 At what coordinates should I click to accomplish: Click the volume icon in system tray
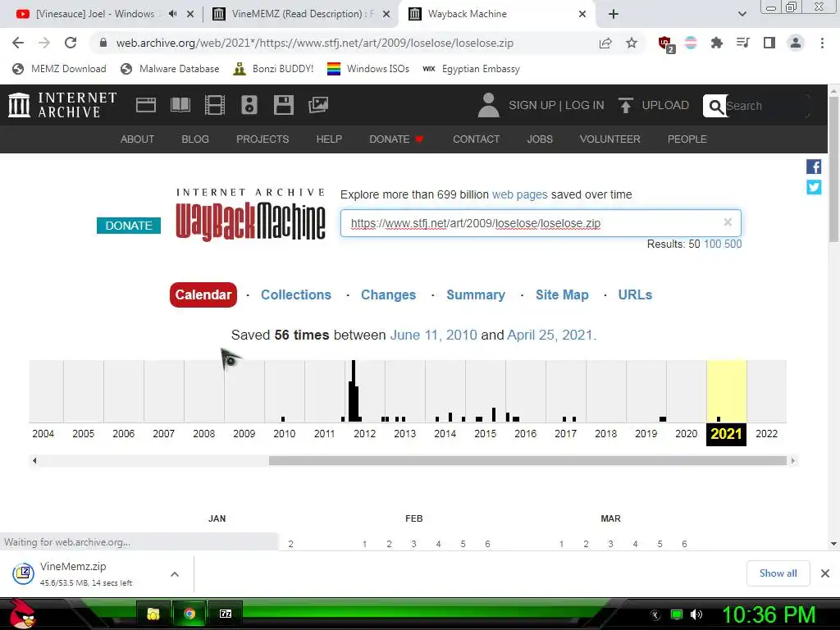pyautogui.click(x=696, y=614)
